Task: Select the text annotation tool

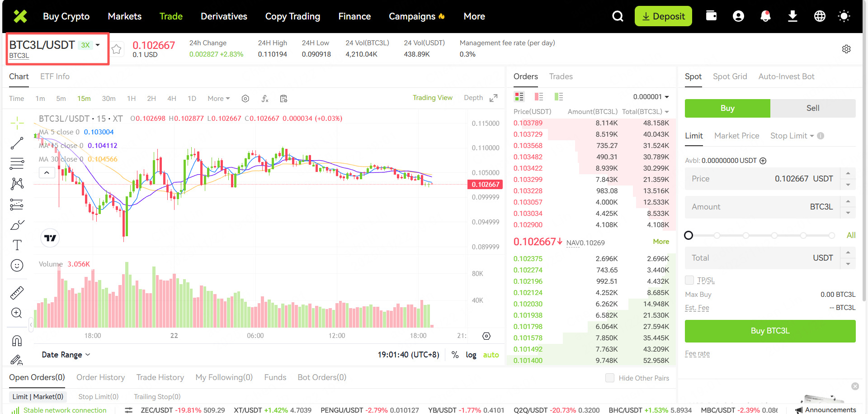Action: coord(17,245)
